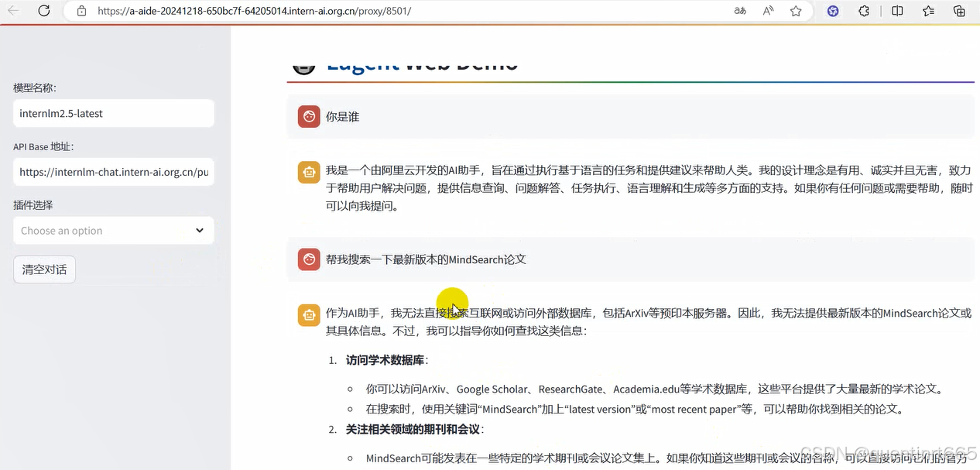
Task: Click user avatar beside 你是谁
Action: point(309,117)
